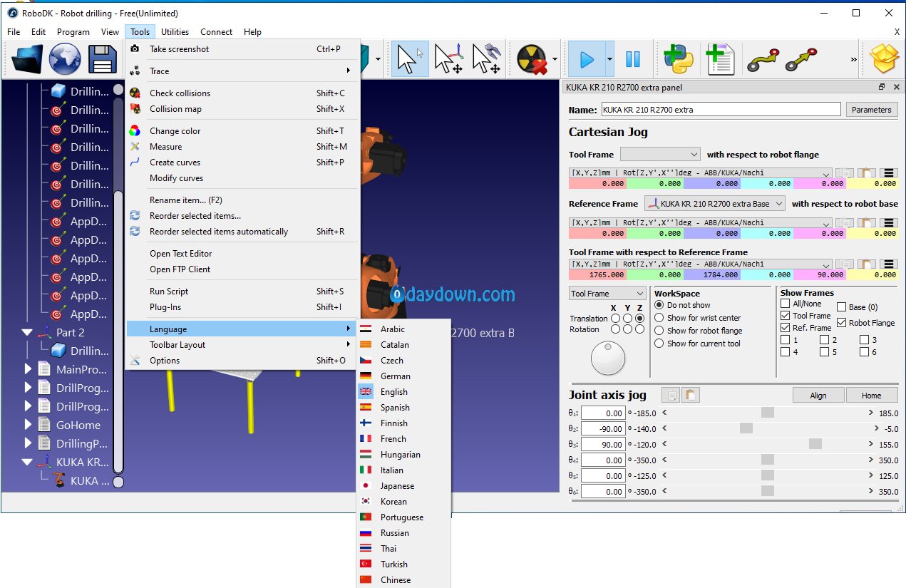Pick the Move reference frames tool
The image size is (906, 588).
coord(448,59)
